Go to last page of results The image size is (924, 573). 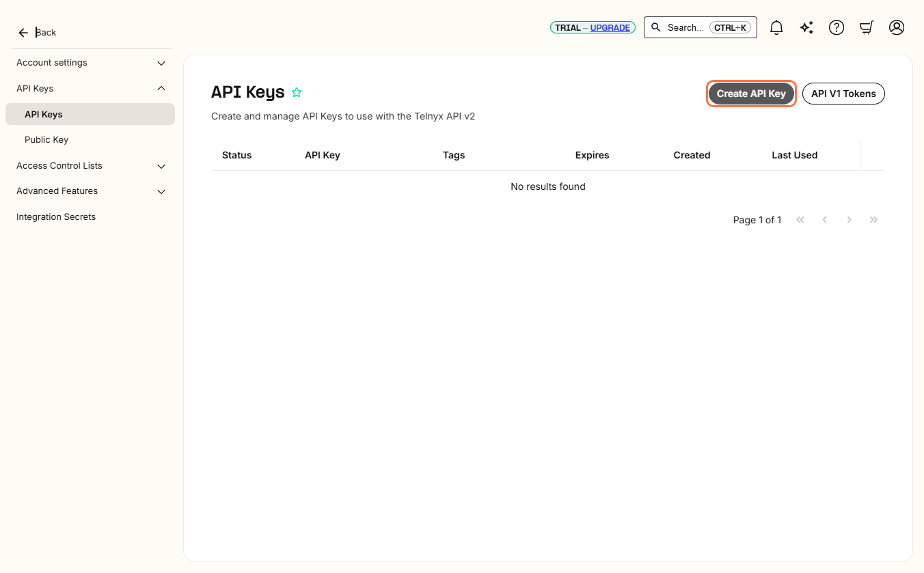873,220
